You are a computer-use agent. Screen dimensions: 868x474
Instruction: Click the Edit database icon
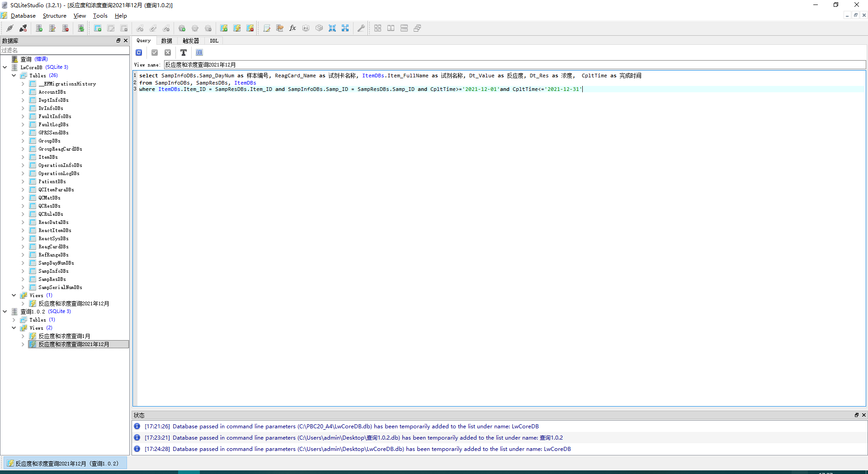[52, 28]
